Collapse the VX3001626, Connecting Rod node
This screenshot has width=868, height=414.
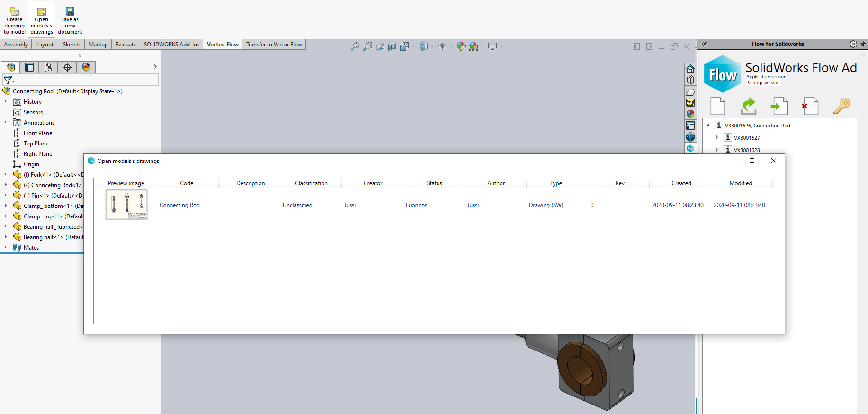click(708, 126)
